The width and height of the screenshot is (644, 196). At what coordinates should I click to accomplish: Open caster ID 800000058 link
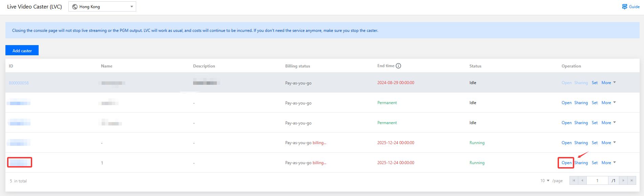point(19,83)
